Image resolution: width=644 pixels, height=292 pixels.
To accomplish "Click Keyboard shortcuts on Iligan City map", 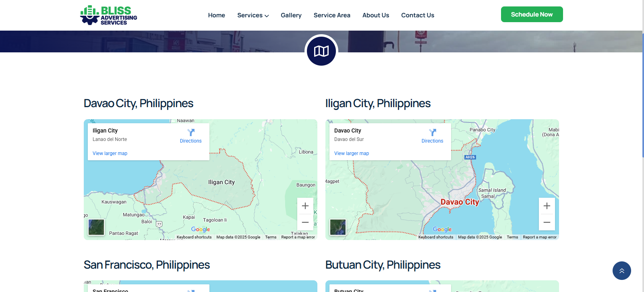I will point(194,237).
